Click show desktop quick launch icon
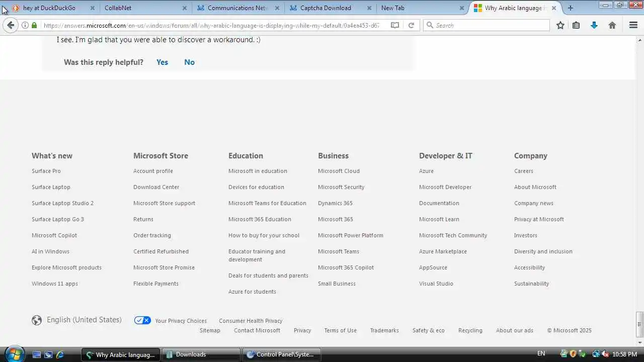Viewport: 644px width, 362px height. click(37, 354)
